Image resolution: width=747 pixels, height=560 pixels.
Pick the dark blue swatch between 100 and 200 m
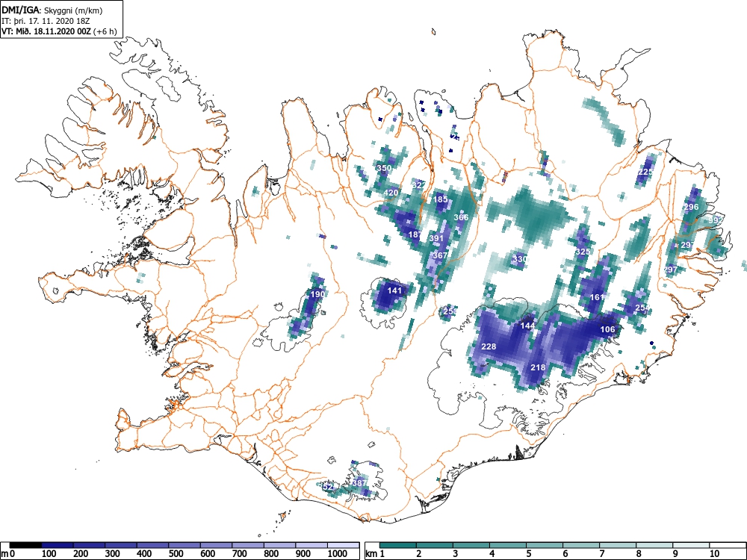point(58,545)
